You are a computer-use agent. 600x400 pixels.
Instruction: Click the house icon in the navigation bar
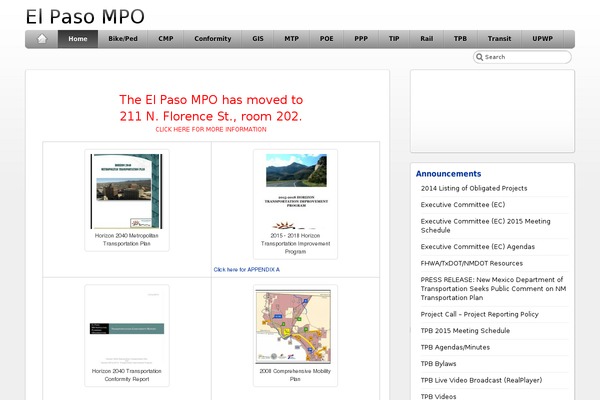42,39
